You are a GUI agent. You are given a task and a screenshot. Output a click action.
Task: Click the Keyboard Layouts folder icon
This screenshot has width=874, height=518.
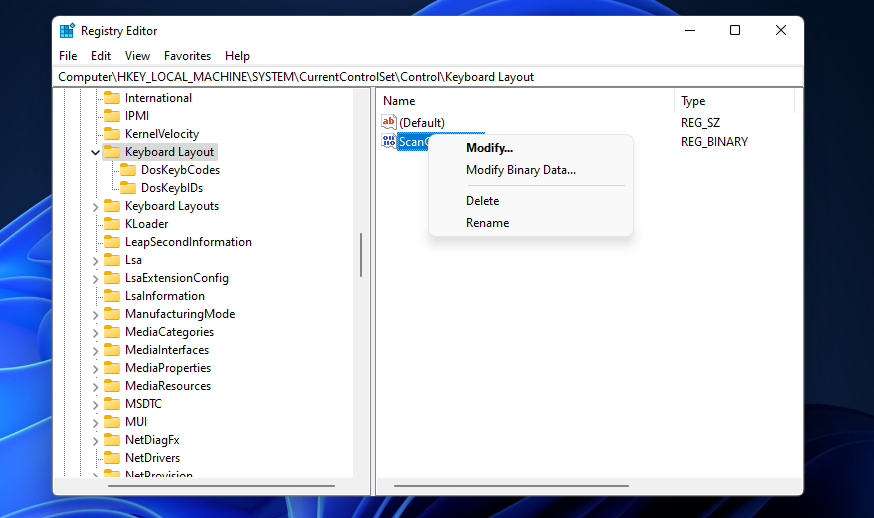click(112, 206)
